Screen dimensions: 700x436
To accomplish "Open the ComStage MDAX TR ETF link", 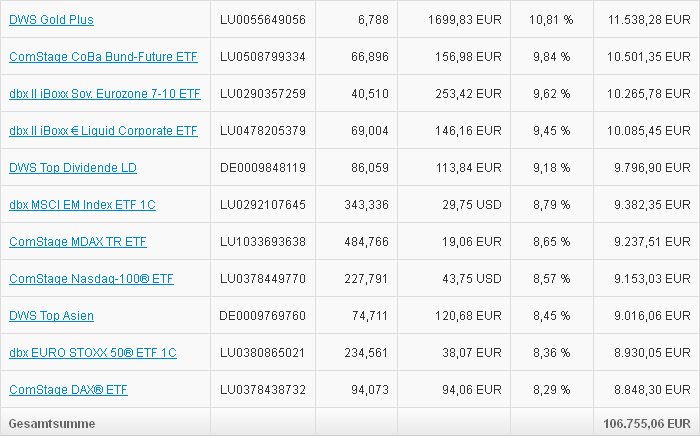I will point(78,242).
